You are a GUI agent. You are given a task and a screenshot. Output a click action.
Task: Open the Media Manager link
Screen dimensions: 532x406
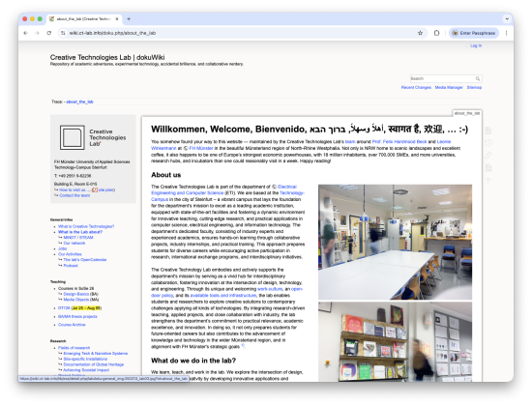click(449, 88)
